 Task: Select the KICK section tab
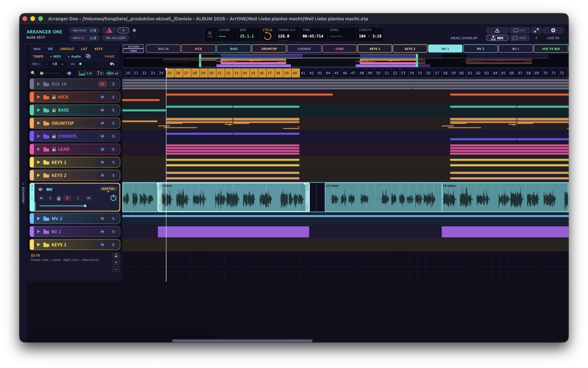click(198, 49)
